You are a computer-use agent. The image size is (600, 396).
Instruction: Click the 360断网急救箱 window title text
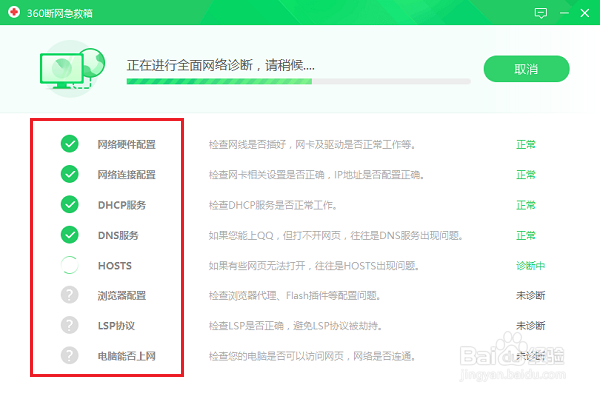tap(60, 13)
